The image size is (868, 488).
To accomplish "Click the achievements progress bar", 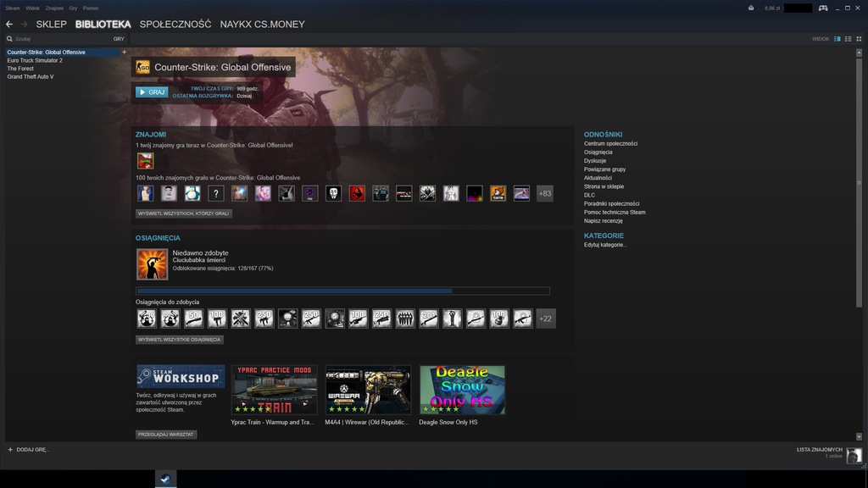I will tap(342, 291).
